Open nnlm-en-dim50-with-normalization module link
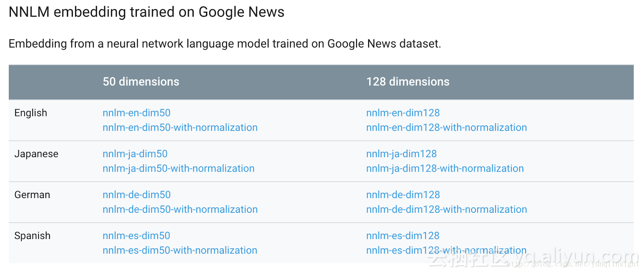This screenshot has width=644, height=272. tap(180, 127)
